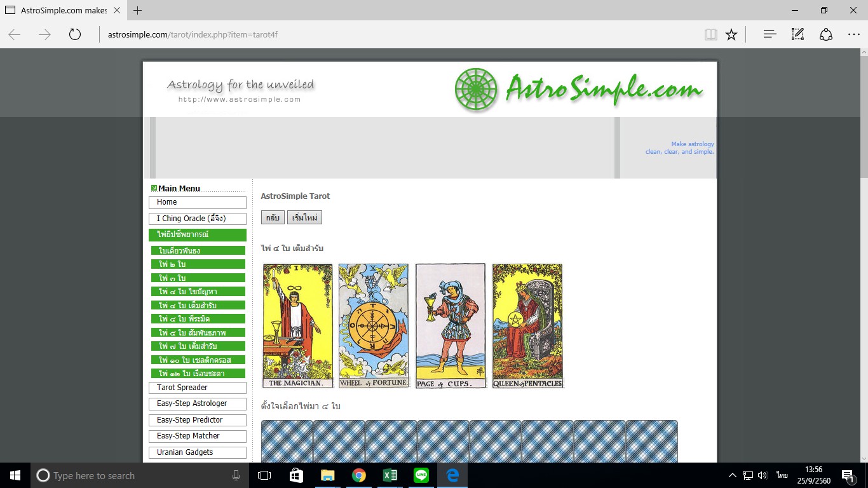Viewport: 868px width, 488px height.
Task: Open Task View on the taskbar
Action: coord(264,475)
